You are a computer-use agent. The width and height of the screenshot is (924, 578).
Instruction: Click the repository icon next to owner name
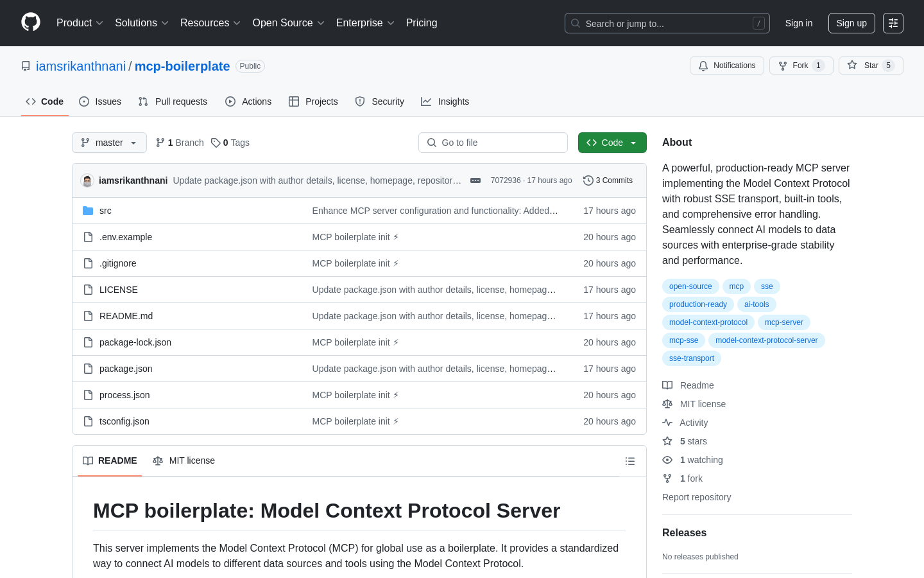coord(26,66)
